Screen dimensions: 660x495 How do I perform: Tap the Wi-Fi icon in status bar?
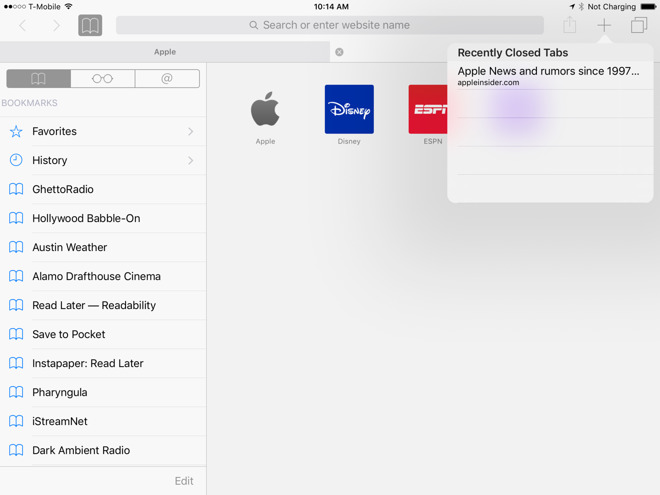coord(68,6)
